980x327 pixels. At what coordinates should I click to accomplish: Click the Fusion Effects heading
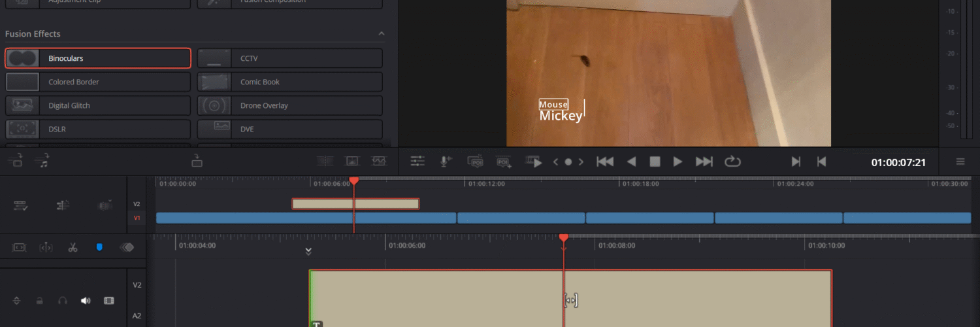33,33
